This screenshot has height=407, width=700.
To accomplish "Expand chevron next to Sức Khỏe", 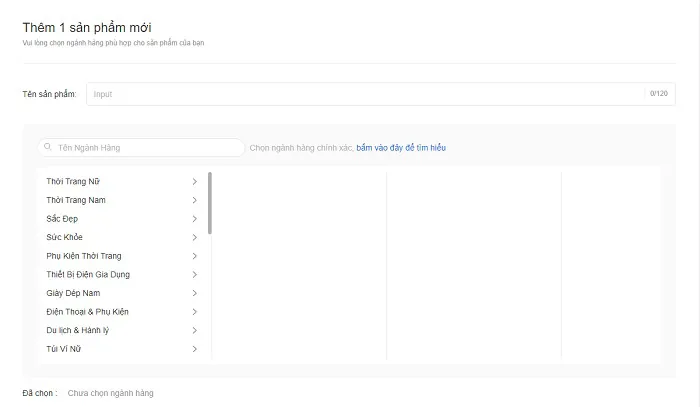I will tap(195, 237).
